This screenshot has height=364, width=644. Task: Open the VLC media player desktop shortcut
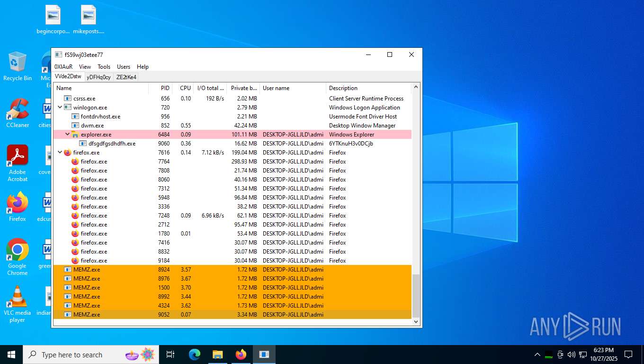18,304
